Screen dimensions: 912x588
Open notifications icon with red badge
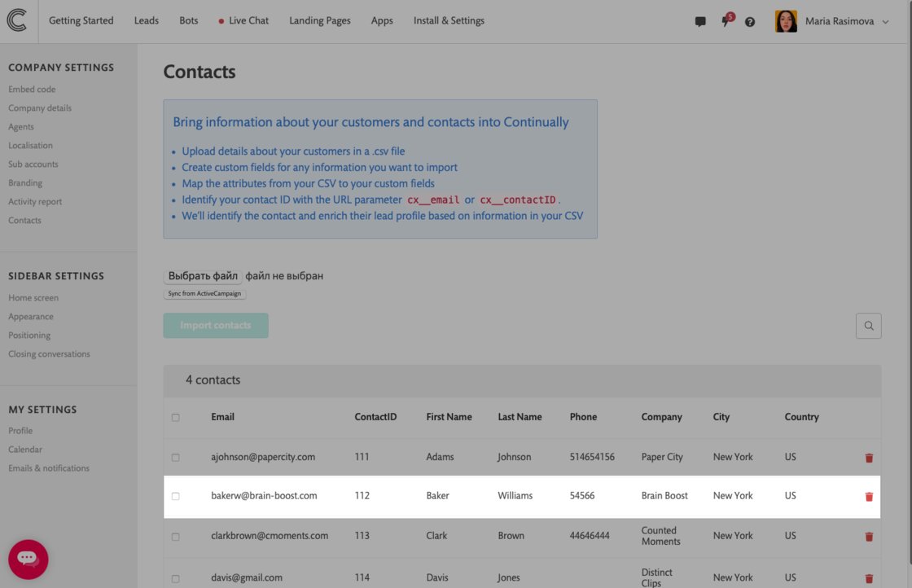(727, 20)
